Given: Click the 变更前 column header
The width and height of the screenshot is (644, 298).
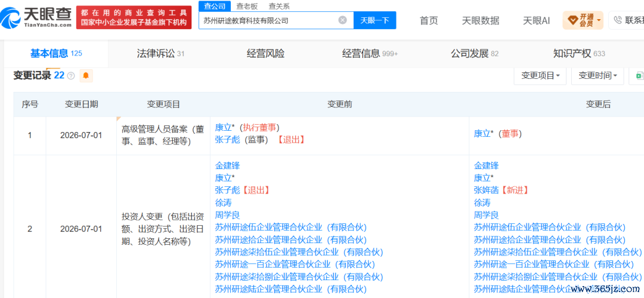Looking at the screenshot, I should 339,105.
